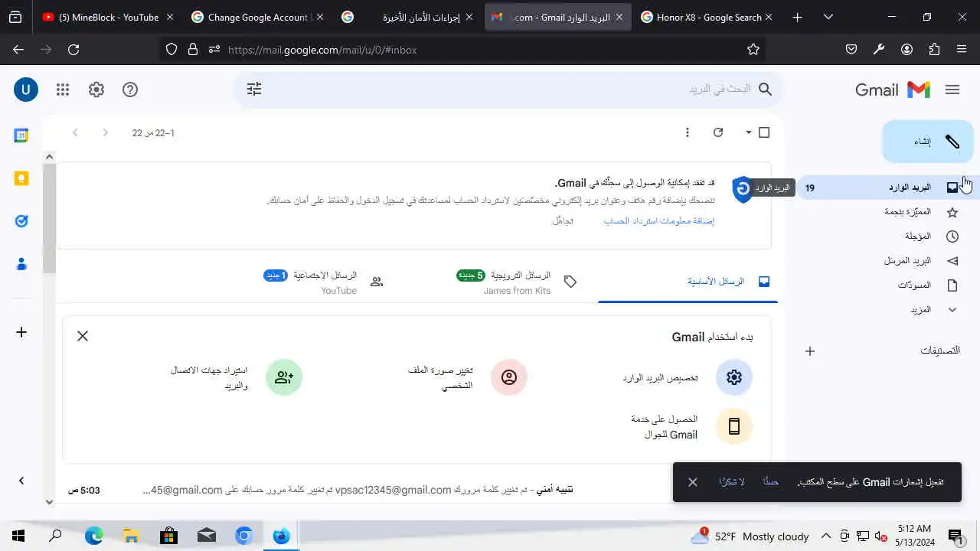
Task: Open the Google account avatar U
Action: tap(26, 90)
